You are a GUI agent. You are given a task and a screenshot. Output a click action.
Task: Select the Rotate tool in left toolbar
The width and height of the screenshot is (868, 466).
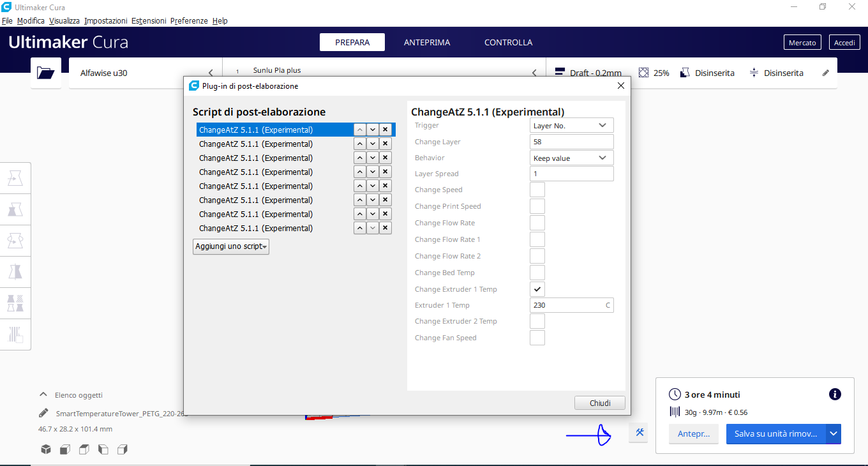pos(15,241)
